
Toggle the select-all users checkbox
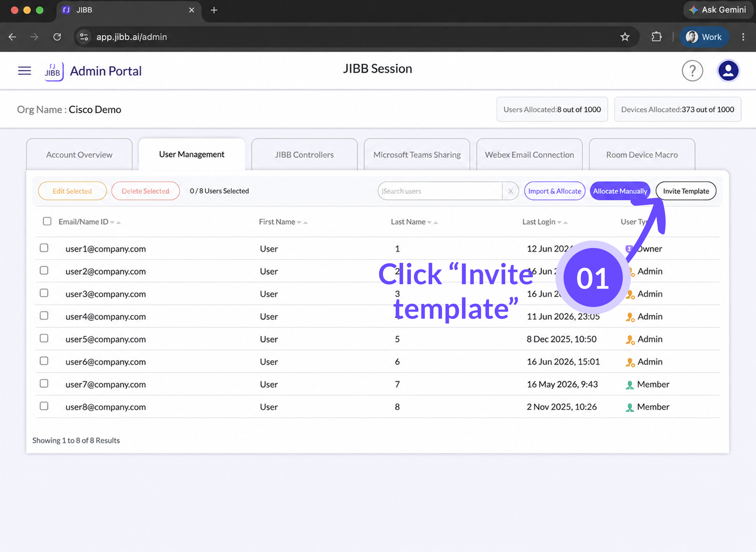47,221
